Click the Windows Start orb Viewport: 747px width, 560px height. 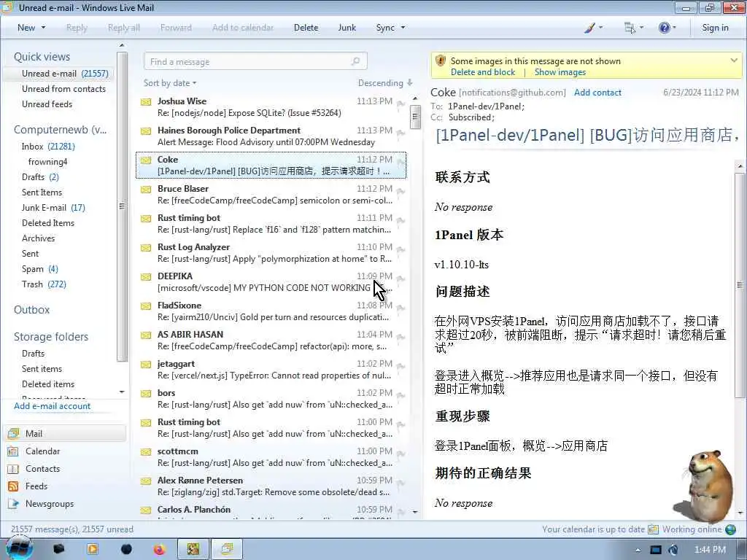pos(19,548)
